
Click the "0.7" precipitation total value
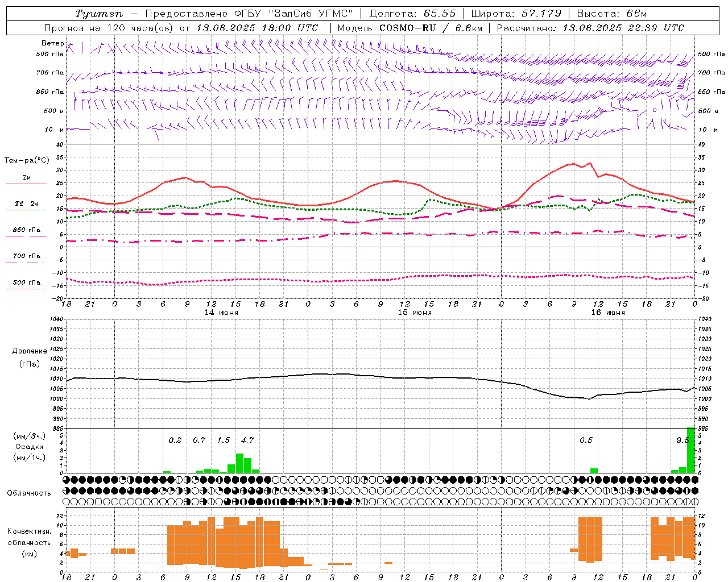[199, 440]
